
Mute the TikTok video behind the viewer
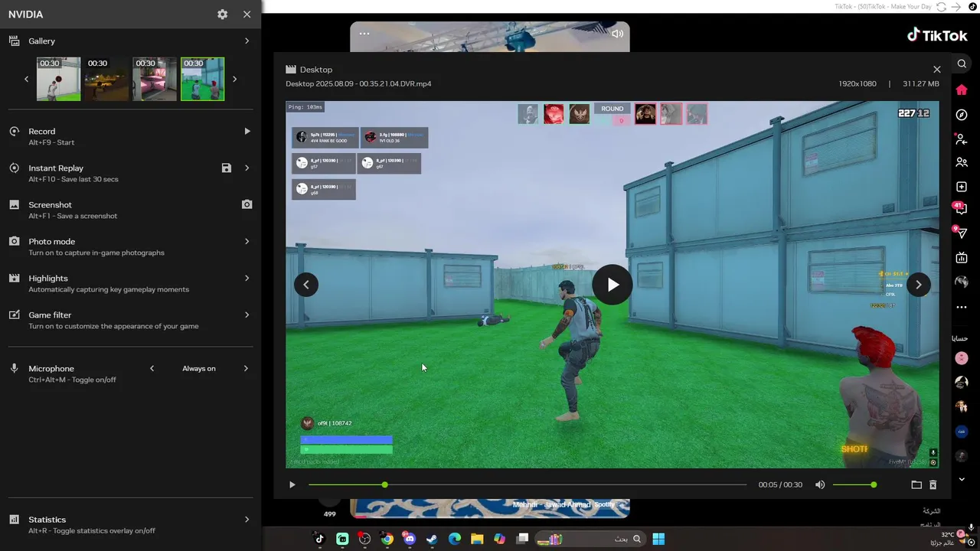point(617,34)
